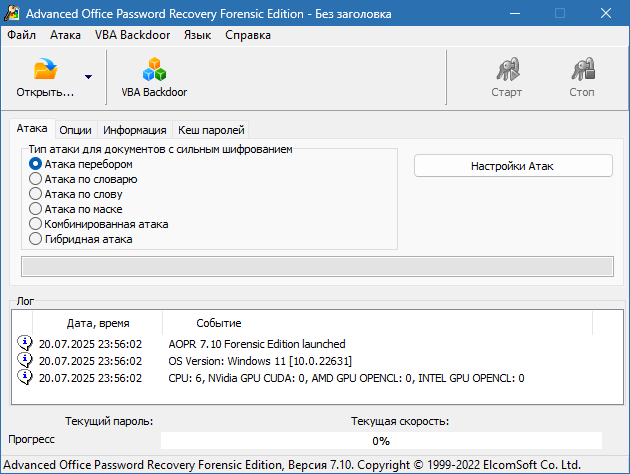Image resolution: width=630 pixels, height=474 pixels.
Task: Click log text CPU: 6, NVidia GPU CUDA
Action: 346,378
